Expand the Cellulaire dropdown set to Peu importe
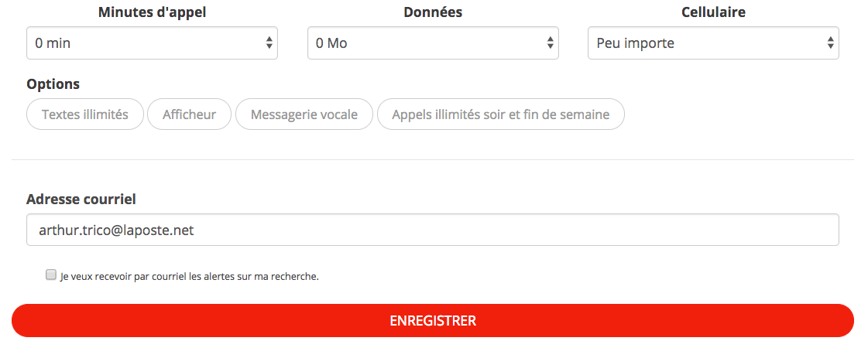 [713, 43]
